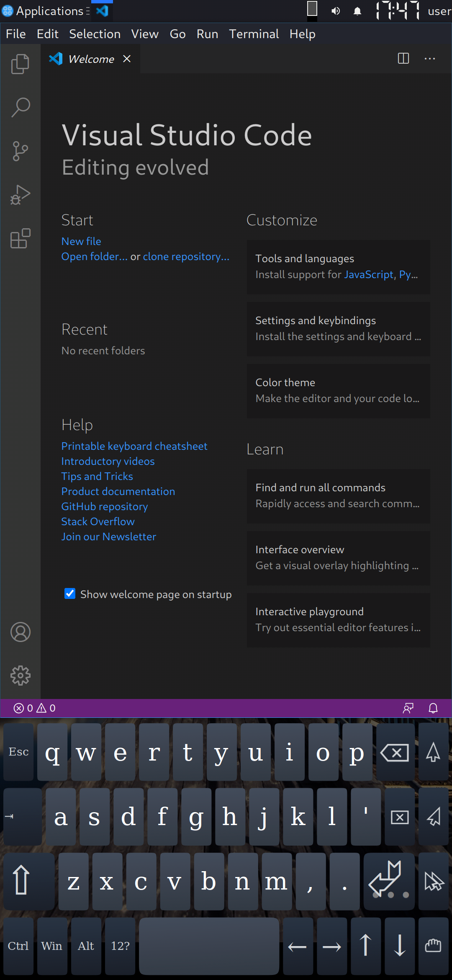The height and width of the screenshot is (980, 452).
Task: Click the feedback icon in status bar
Action: coord(408,708)
